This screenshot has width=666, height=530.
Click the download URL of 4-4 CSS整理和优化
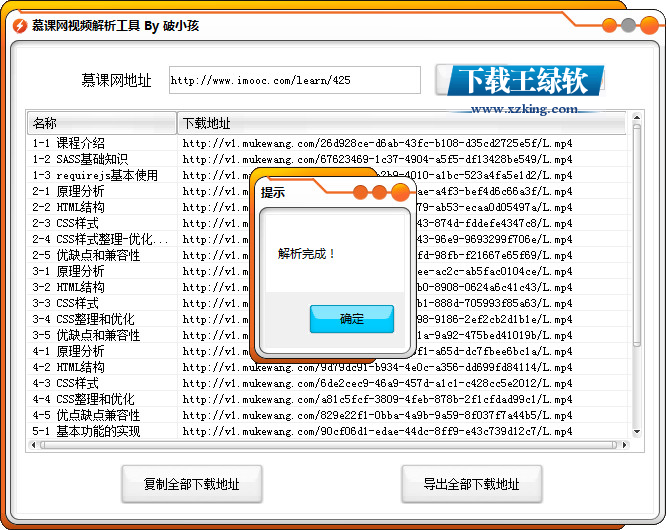pos(377,399)
